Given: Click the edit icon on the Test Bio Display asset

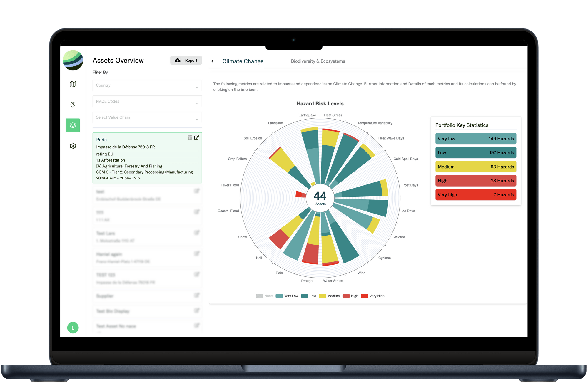Looking at the screenshot, I should point(197,310).
